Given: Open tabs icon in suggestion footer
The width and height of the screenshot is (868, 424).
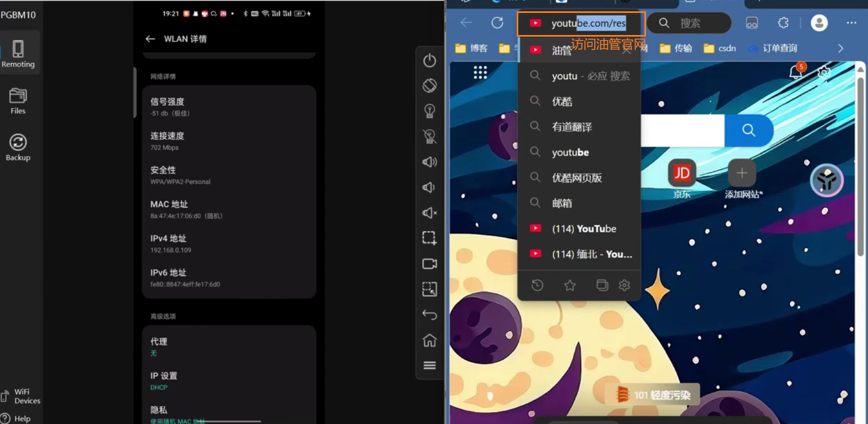Looking at the screenshot, I should coord(602,285).
